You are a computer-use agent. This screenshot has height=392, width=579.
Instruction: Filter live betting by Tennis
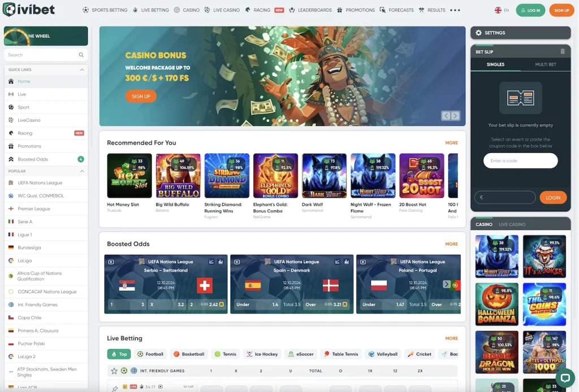point(225,354)
